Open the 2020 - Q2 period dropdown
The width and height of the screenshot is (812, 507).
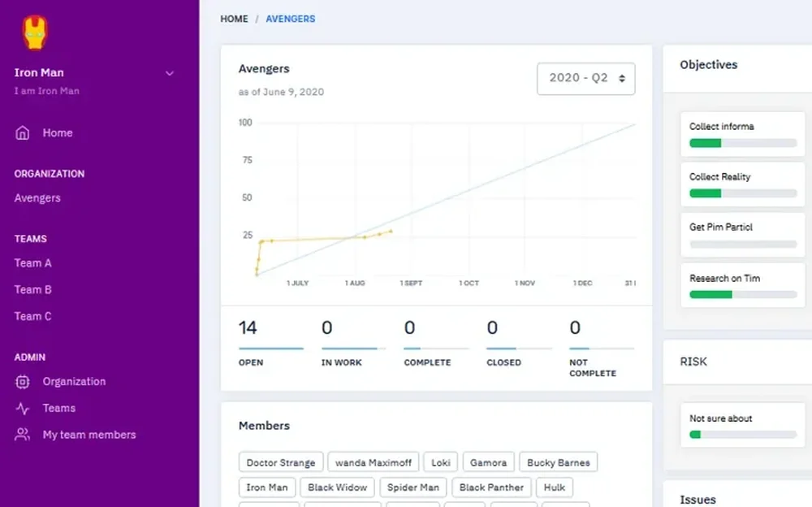click(585, 79)
